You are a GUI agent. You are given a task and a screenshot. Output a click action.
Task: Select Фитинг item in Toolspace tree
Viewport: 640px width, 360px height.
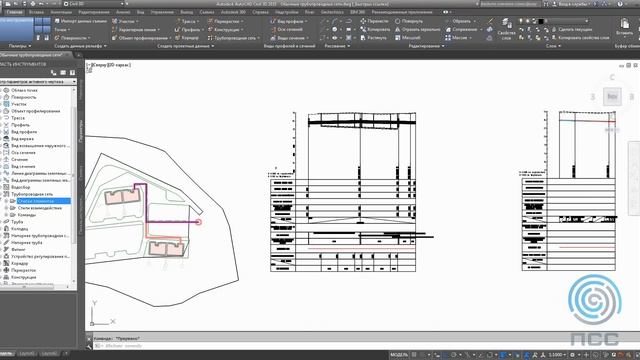coord(18,249)
